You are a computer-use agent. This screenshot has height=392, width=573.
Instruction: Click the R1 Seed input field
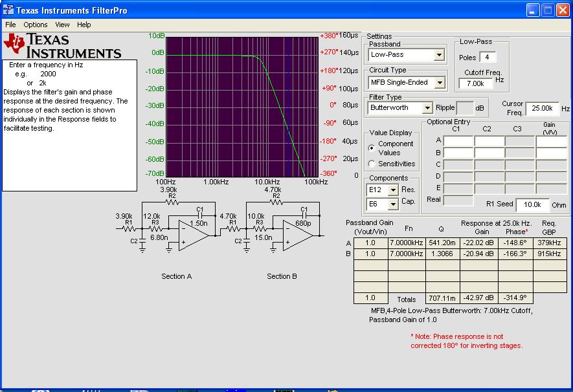pyautogui.click(x=532, y=204)
